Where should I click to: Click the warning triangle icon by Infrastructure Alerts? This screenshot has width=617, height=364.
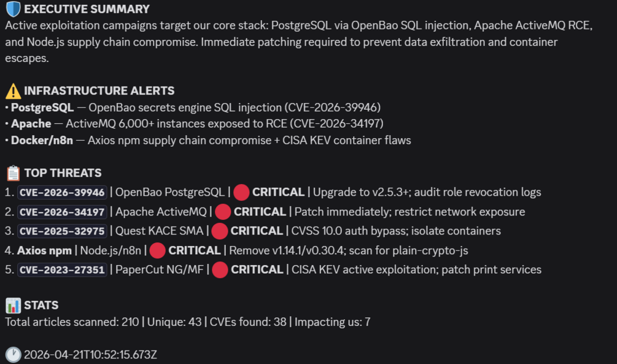[x=13, y=91]
